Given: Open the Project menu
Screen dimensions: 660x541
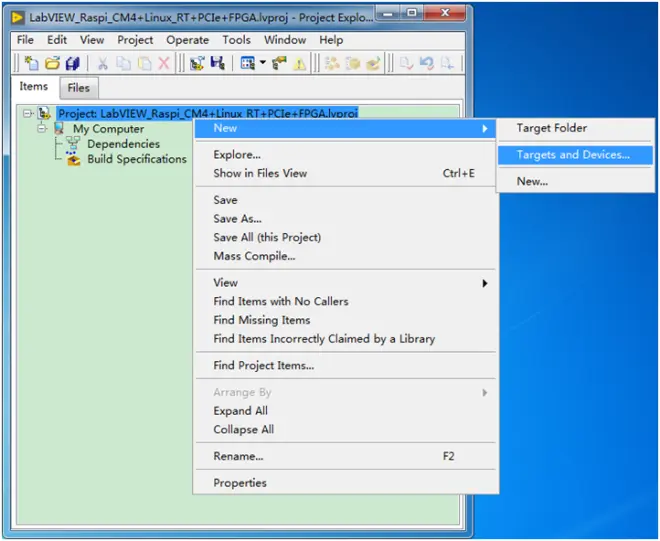Looking at the screenshot, I should coord(135,40).
